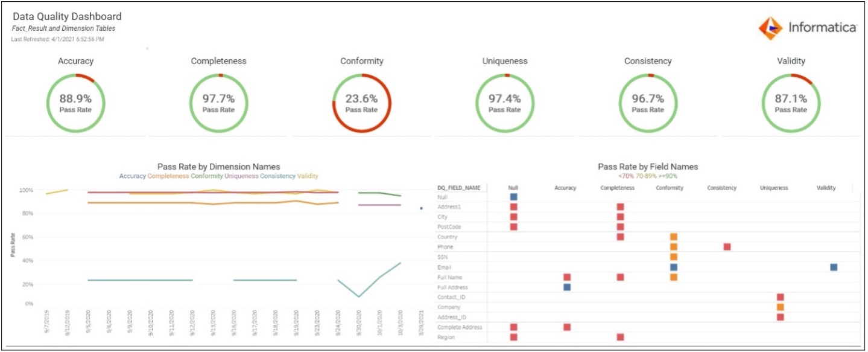Select the Validity 87.1% pass rate gauge
The height and width of the screenshot is (352, 868).
(x=791, y=103)
